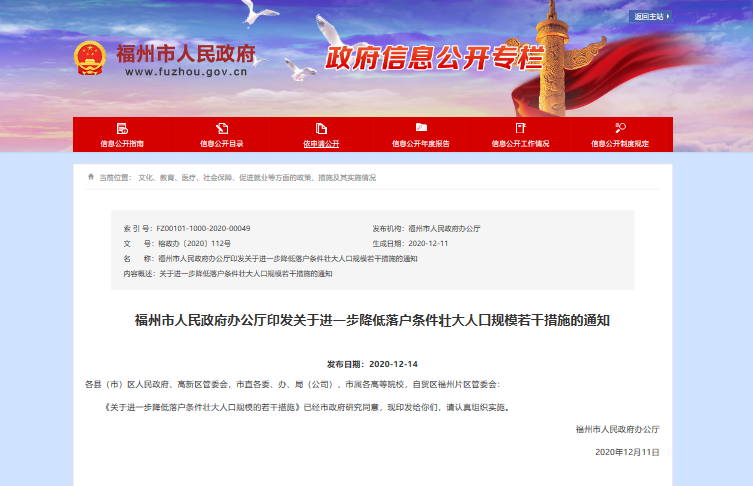Click the national emblem logo
Image resolution: width=753 pixels, height=486 pixels.
90,58
